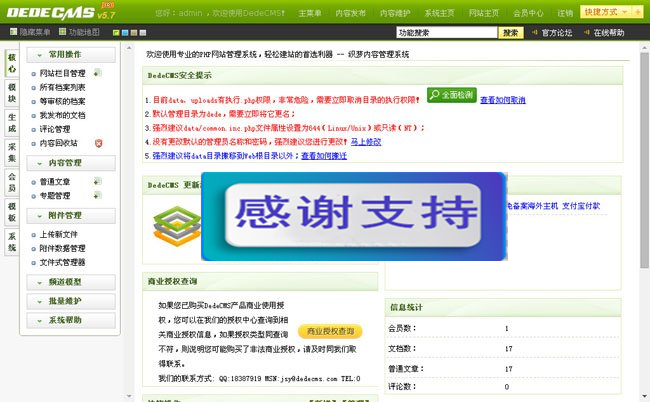The height and width of the screenshot is (402, 650).
Task: Select the green skin color swatch
Action: tap(116, 32)
